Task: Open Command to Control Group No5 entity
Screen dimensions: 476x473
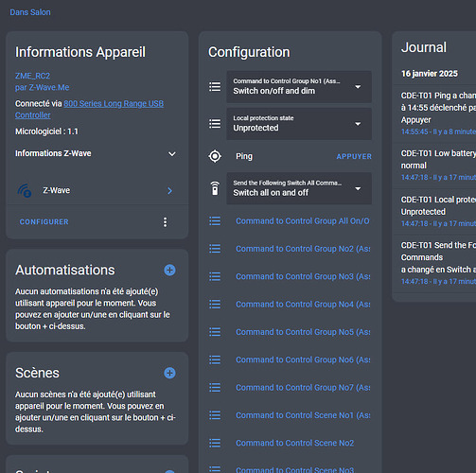Action: [x=303, y=332]
